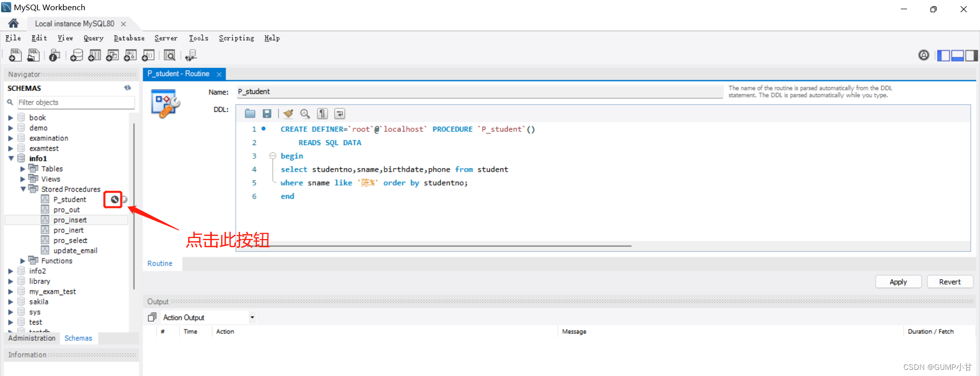This screenshot has height=376, width=980.
Task: Open a SQL script file icon
Action: (x=34, y=55)
